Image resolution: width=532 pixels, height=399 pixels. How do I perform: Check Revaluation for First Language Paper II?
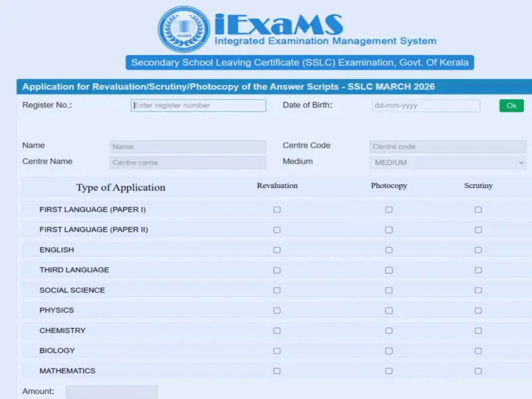277,230
